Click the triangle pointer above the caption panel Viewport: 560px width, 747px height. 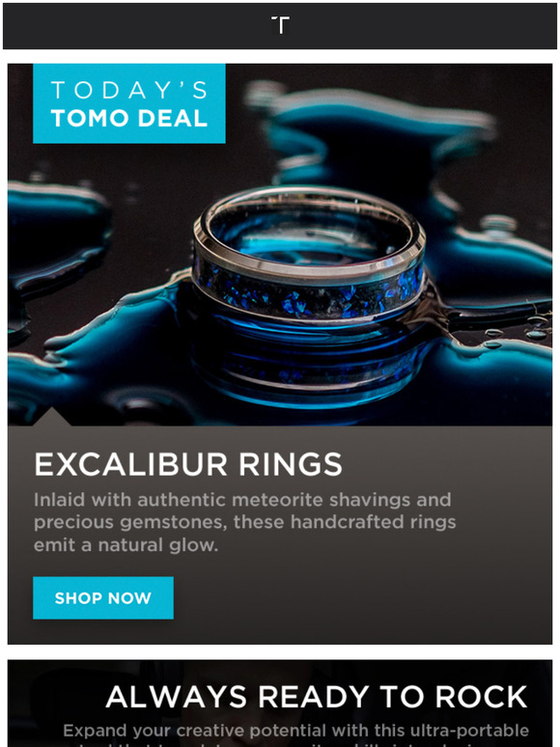[52, 416]
